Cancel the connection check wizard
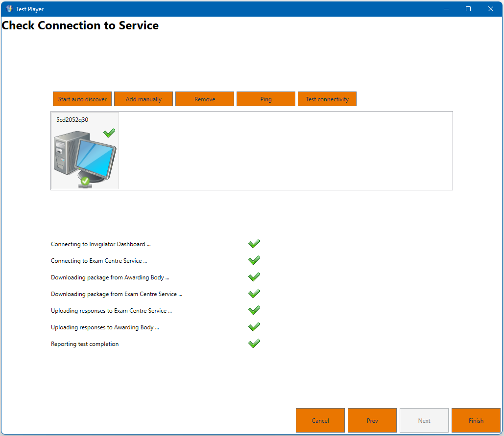The image size is (504, 436). tap(320, 420)
